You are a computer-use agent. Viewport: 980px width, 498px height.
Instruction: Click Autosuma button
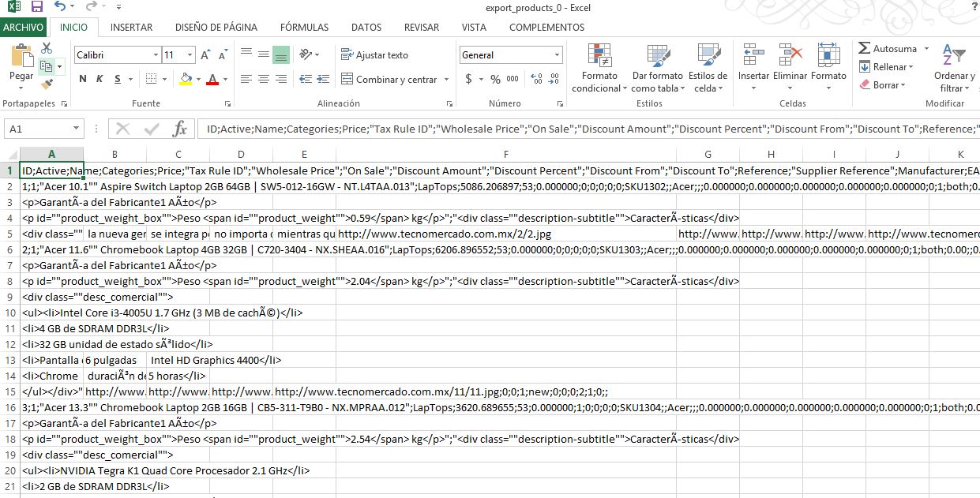pyautogui.click(x=888, y=49)
